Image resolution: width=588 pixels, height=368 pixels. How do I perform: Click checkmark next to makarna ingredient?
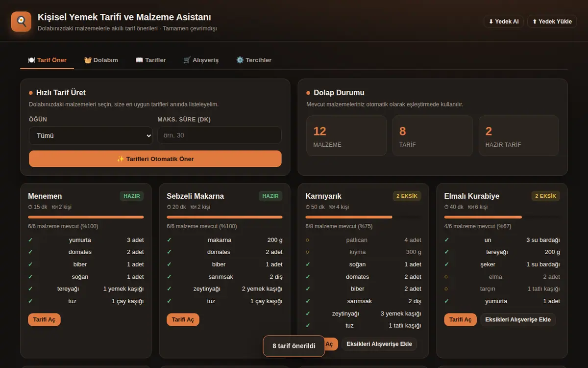pyautogui.click(x=169, y=240)
